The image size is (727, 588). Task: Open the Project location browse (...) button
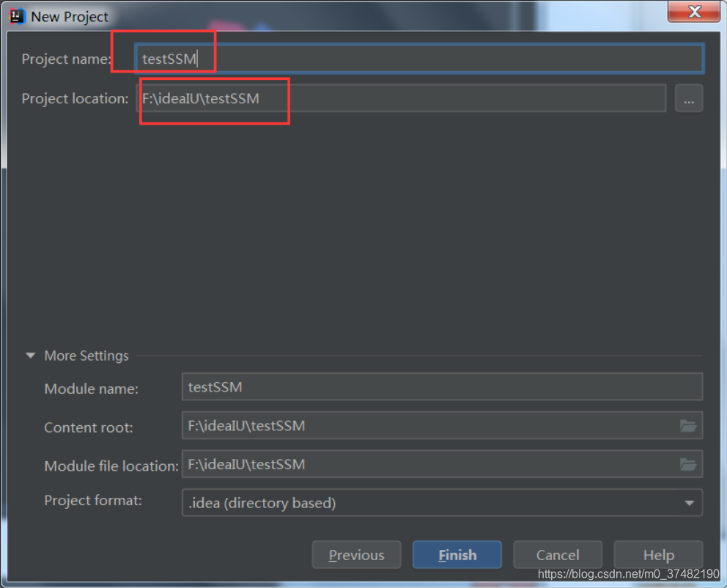click(x=688, y=98)
